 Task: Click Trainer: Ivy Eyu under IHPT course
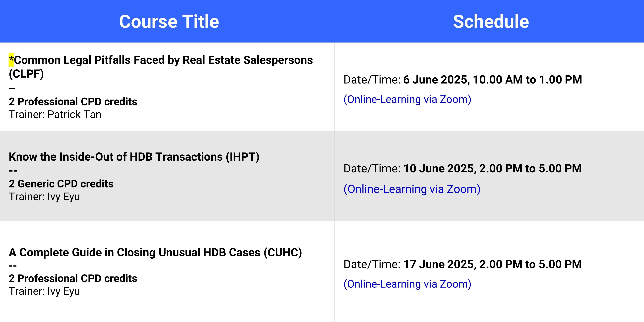44,197
